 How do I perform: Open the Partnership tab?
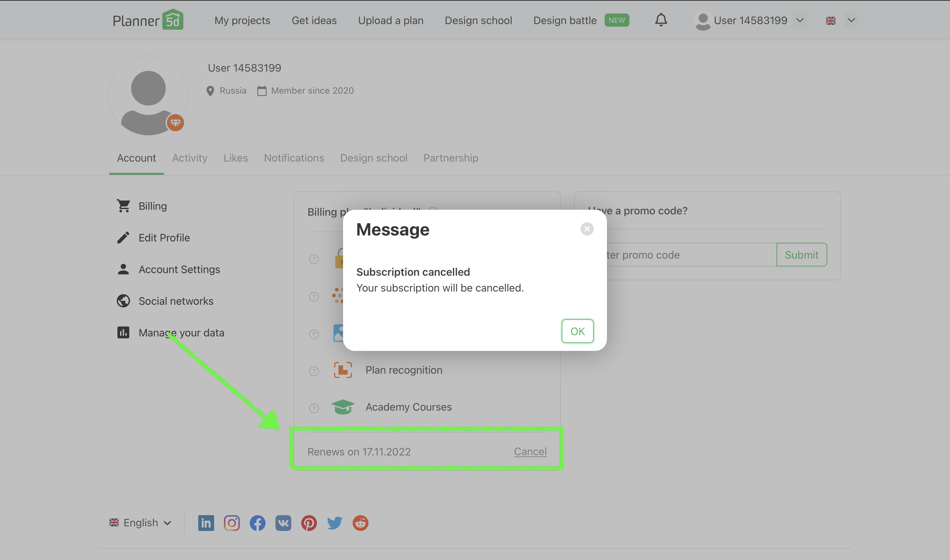coord(450,158)
